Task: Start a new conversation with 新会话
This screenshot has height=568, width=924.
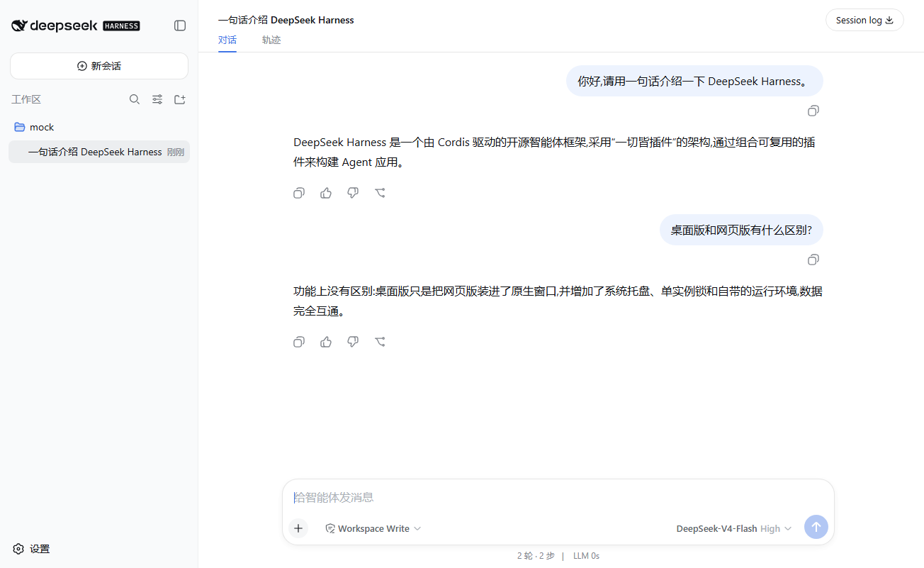Action: 99,66
